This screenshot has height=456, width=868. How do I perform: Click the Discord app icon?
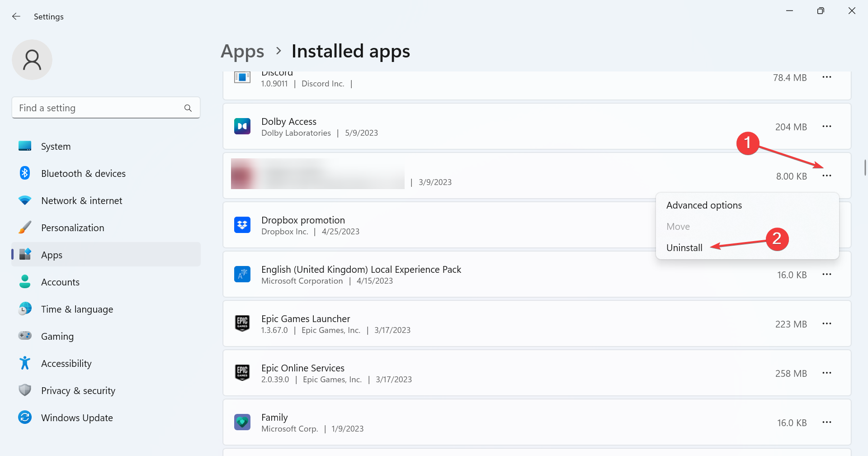[242, 77]
